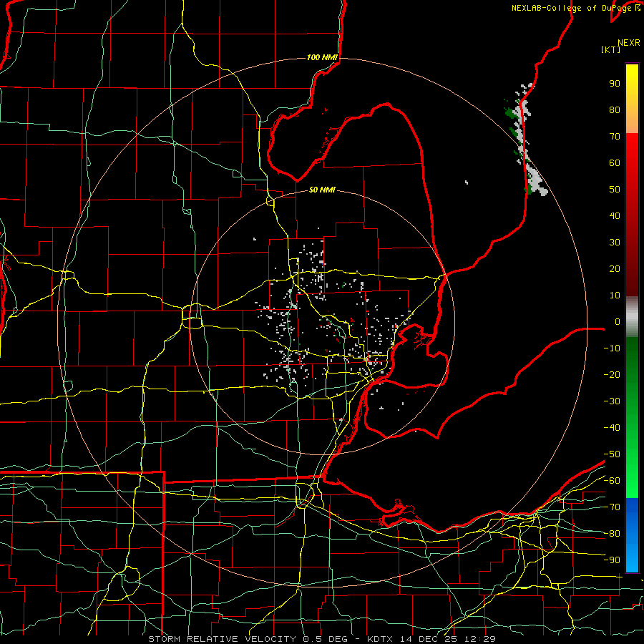This screenshot has height=644, width=644.
Task: Click the -40 tick label on velocity scale
Action: tap(612, 428)
